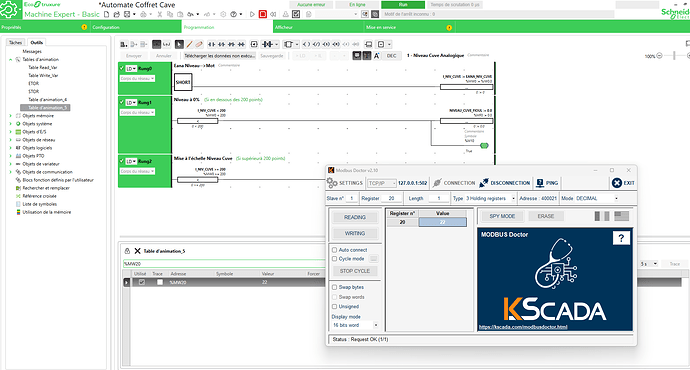Select the pencil draw line tool
The height and width of the screenshot is (370, 690).
(x=189, y=44)
